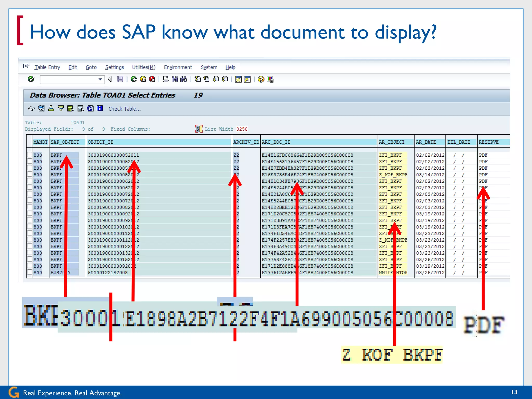Open the Edit menu
Screen dimensions: 532x399
tap(73, 67)
